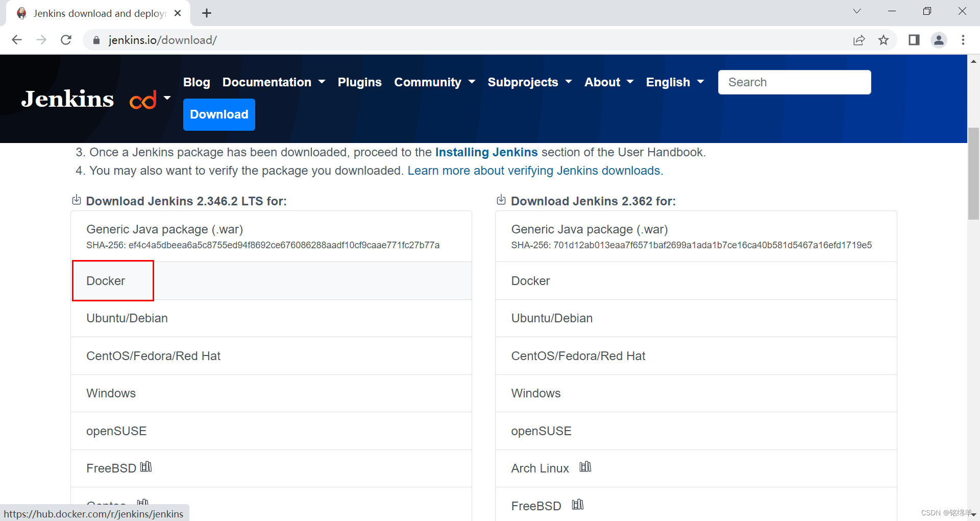Download weekly Generic Java package (.war)

click(x=696, y=236)
